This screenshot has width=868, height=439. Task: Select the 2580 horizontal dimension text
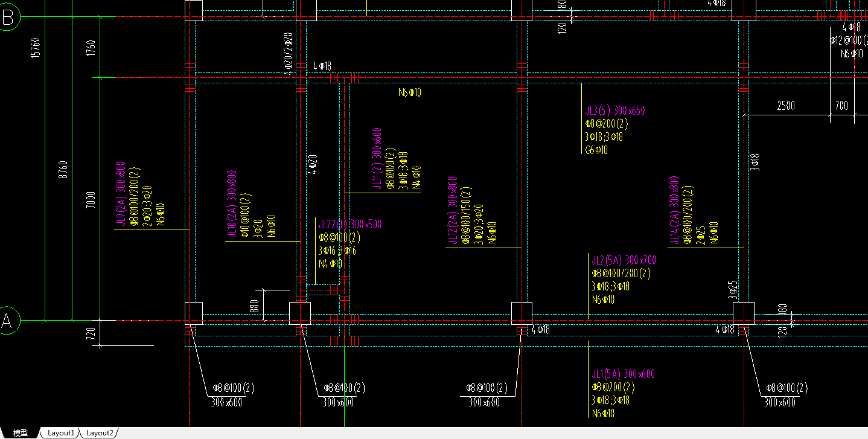[785, 106]
